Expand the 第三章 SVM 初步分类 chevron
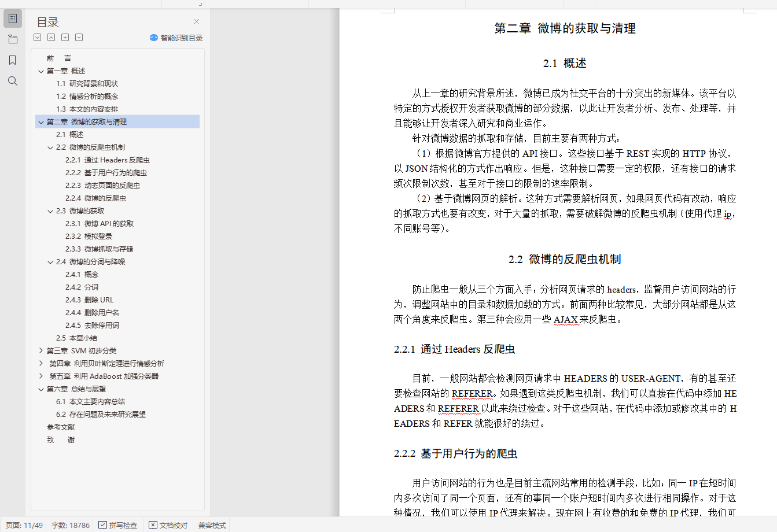Viewport: 777px width, 532px height. pos(41,351)
